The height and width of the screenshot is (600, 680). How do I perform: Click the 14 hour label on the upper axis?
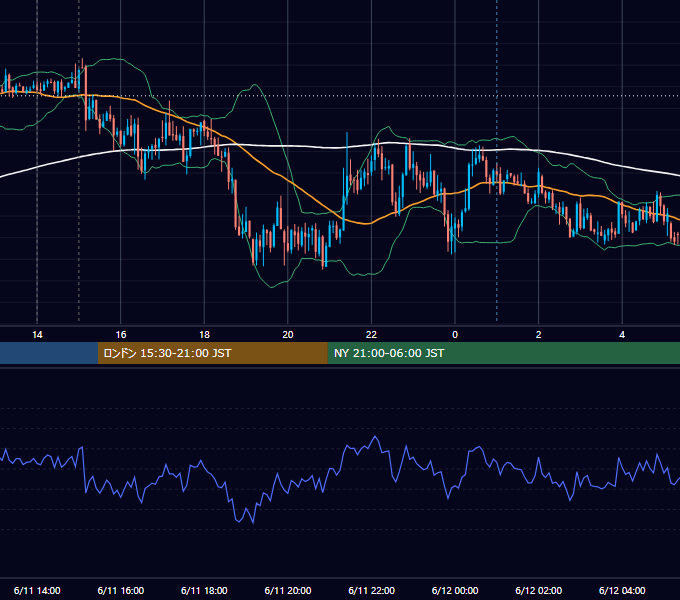37,335
